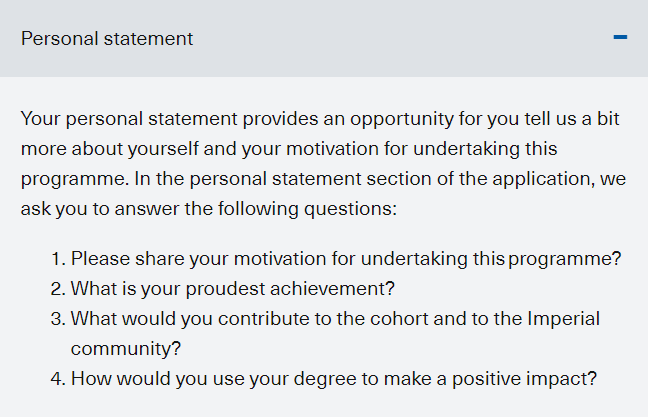Click the words 'positive impact?' in question 4
This screenshot has height=419, width=648.
pyautogui.click(x=524, y=379)
